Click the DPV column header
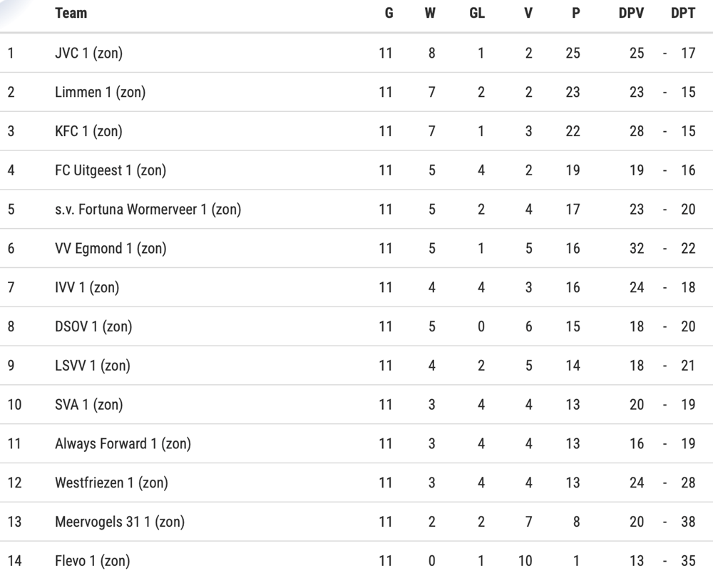The image size is (713, 588). (x=631, y=13)
